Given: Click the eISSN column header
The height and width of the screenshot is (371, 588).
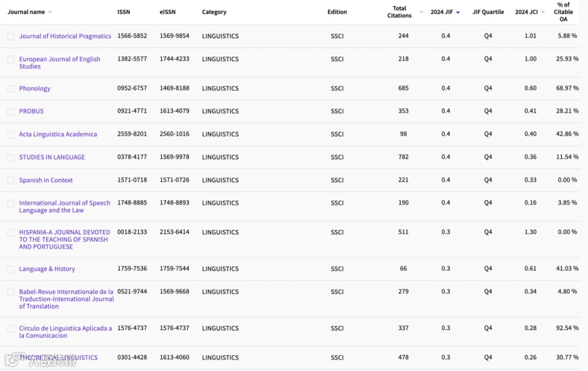Looking at the screenshot, I should tap(167, 12).
